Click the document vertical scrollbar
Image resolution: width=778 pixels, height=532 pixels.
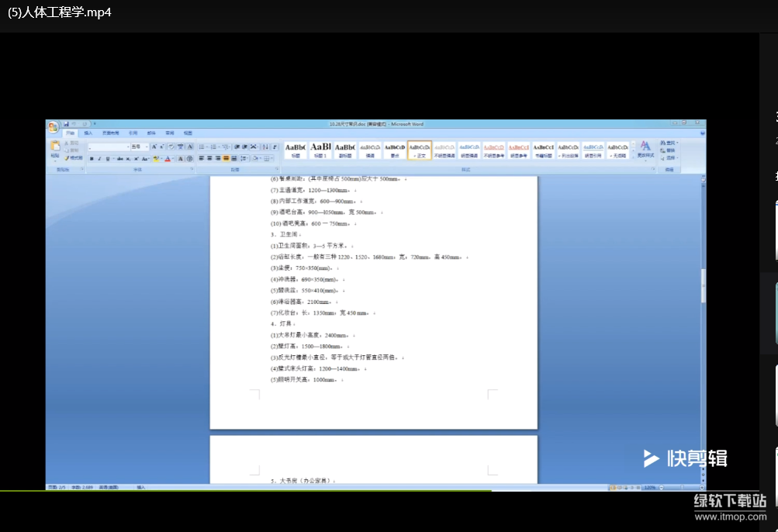pyautogui.click(x=703, y=279)
